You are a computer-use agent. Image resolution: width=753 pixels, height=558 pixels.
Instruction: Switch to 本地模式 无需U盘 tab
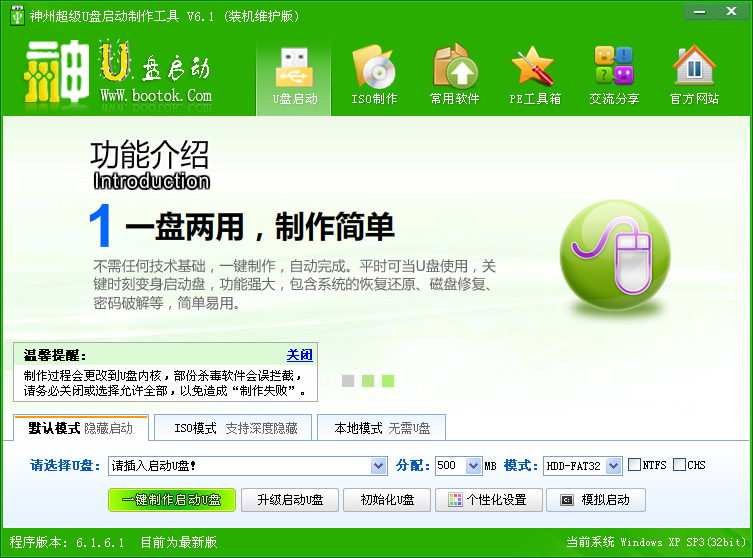382,428
